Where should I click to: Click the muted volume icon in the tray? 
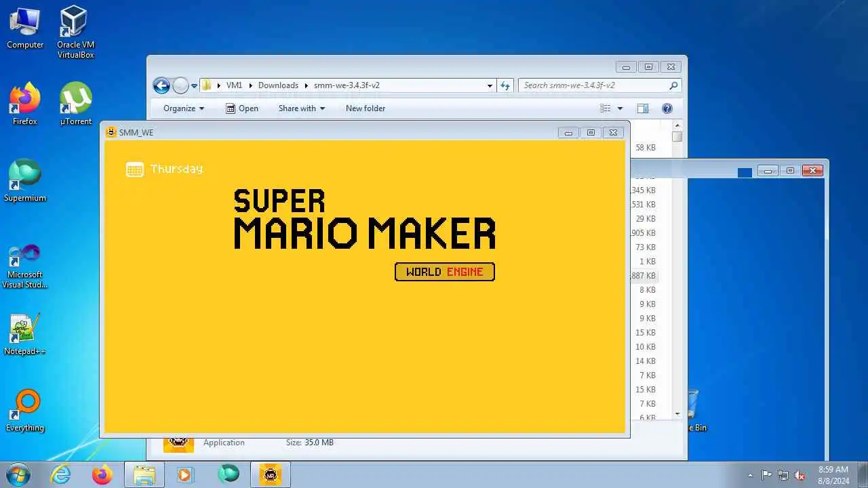pyautogui.click(x=800, y=475)
